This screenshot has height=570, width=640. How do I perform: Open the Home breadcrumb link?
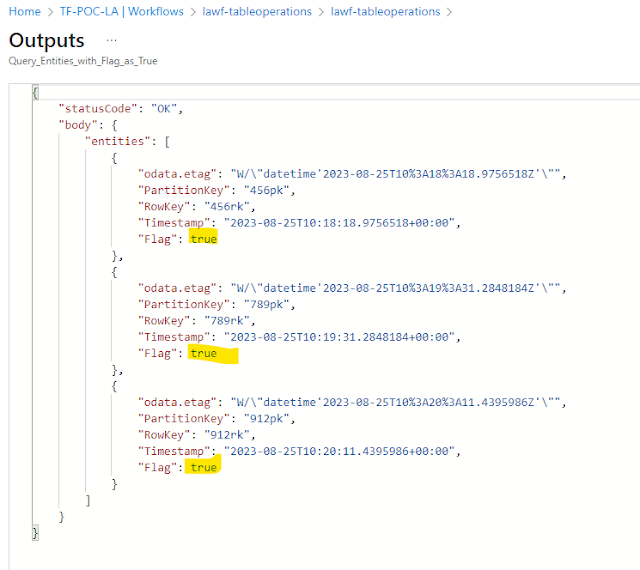(24, 11)
